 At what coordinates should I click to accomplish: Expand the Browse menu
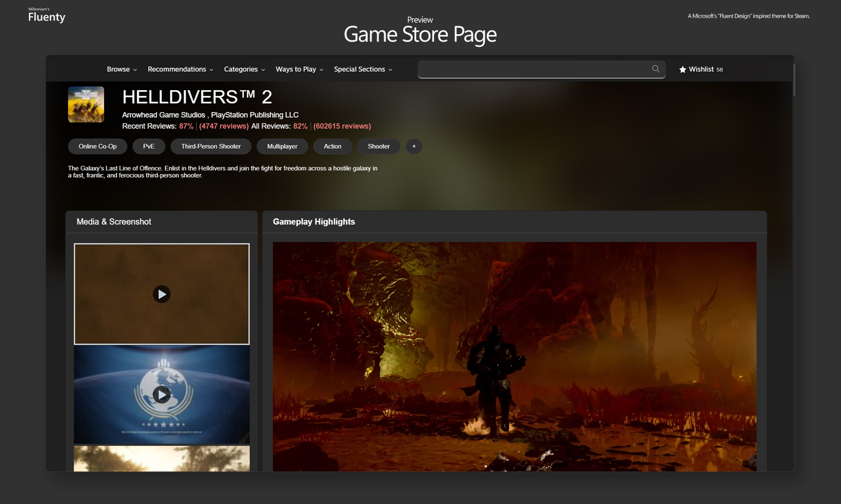122,69
